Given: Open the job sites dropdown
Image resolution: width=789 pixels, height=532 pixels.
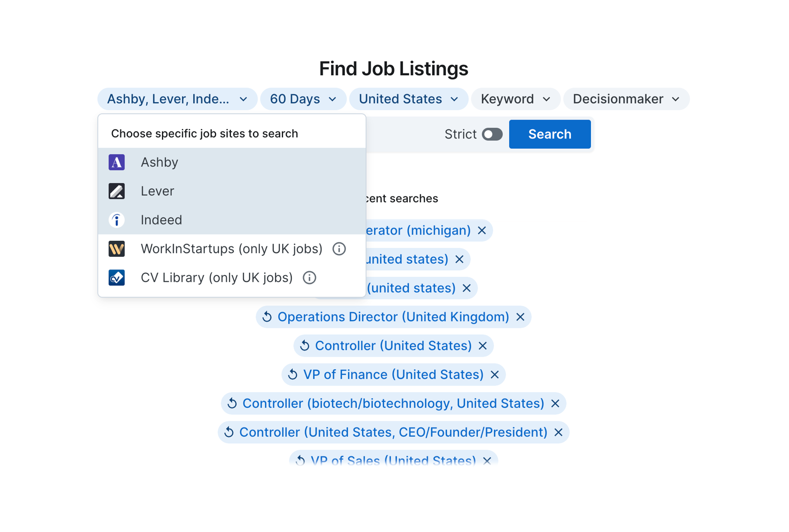Looking at the screenshot, I should pos(178,99).
